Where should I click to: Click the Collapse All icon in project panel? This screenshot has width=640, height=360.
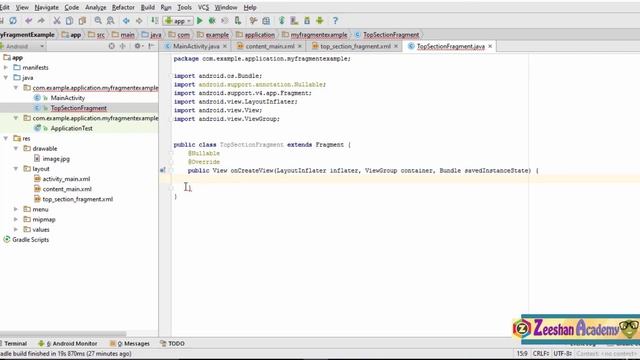pyautogui.click(x=122, y=46)
